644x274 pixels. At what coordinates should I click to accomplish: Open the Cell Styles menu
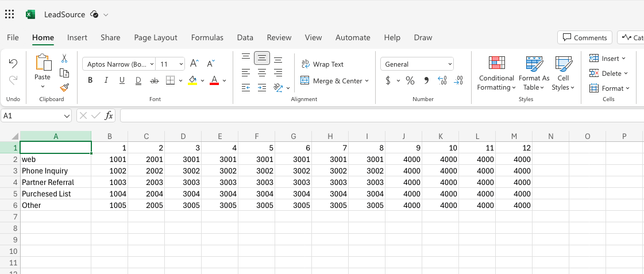563,74
